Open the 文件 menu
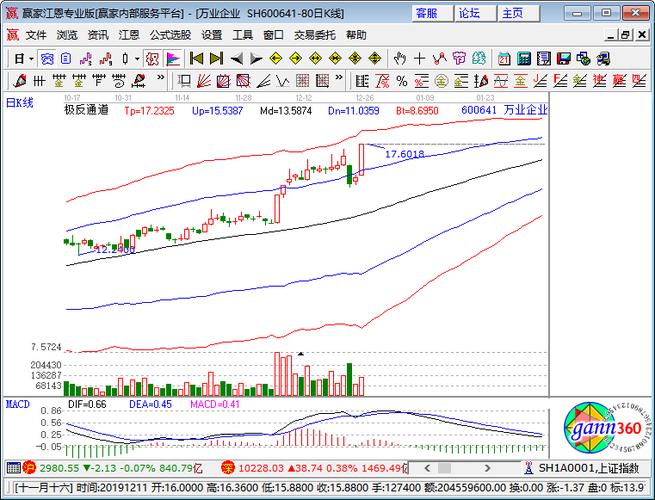 point(36,35)
